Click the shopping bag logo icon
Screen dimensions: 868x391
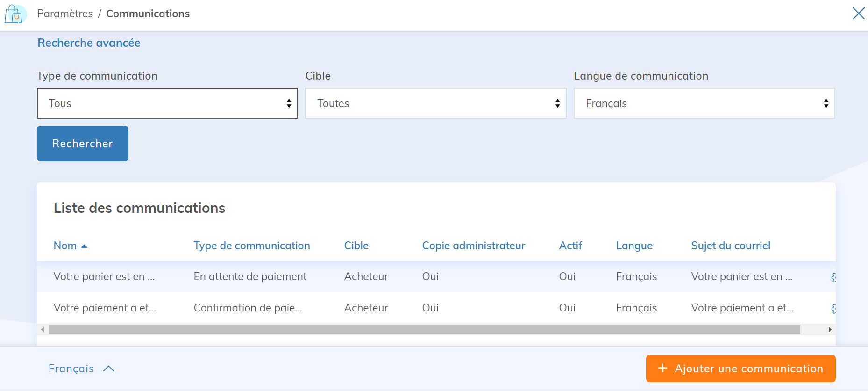15,14
